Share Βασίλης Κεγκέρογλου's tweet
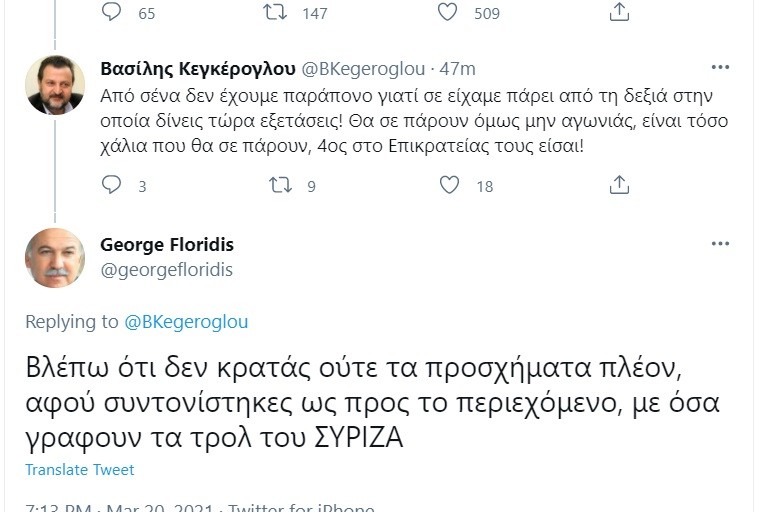The height and width of the screenshot is (512, 757). [619, 185]
